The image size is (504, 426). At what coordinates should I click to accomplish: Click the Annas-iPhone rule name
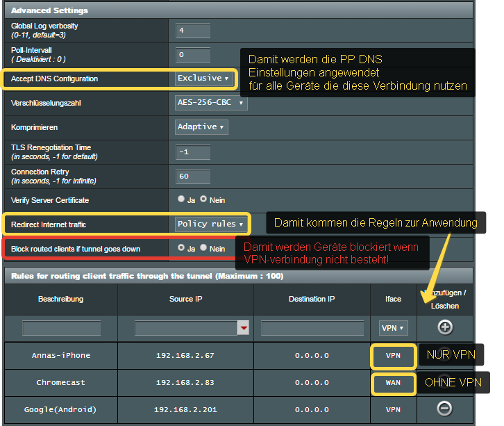(61, 356)
